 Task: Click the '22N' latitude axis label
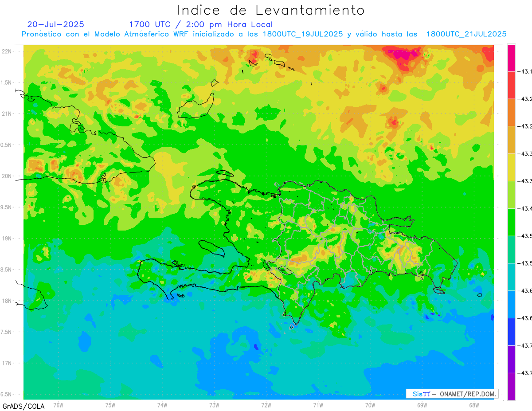7,51
